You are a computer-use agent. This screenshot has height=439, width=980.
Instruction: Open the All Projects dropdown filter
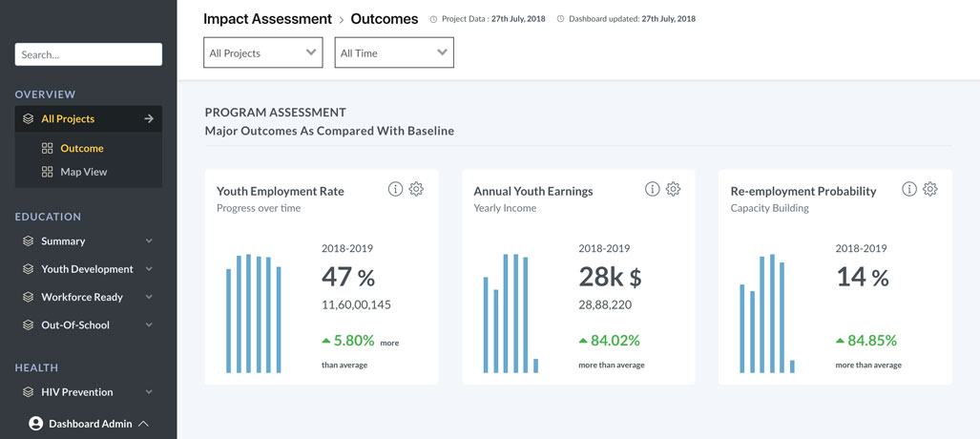coord(262,53)
